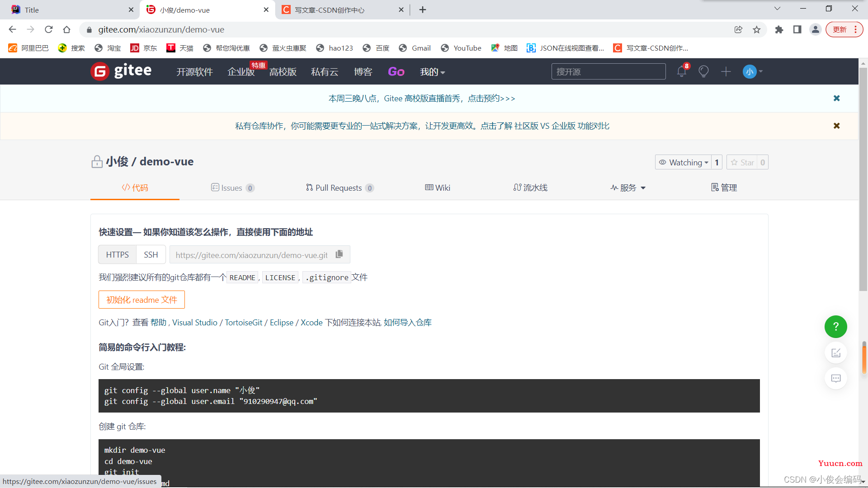Open 企业版 in the navbar
This screenshot has height=488, width=868.
[x=241, y=72]
